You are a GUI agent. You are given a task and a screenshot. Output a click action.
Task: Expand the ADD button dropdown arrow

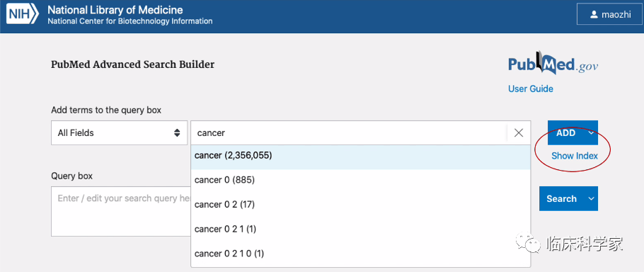[x=592, y=132]
